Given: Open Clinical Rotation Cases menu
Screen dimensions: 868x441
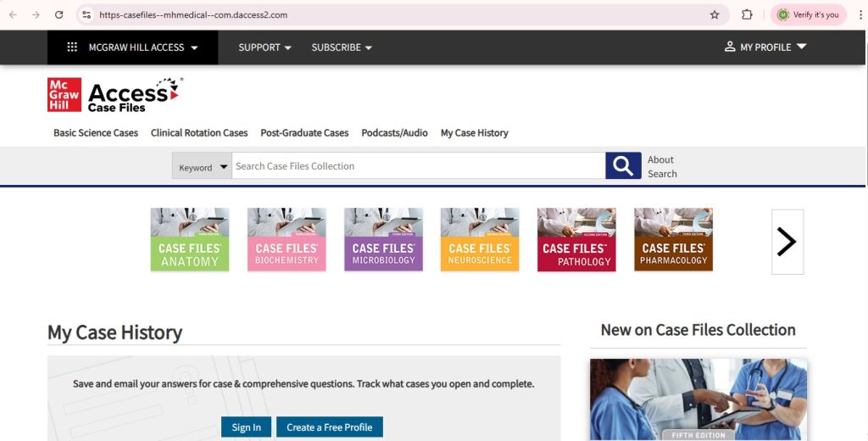Looking at the screenshot, I should (199, 133).
